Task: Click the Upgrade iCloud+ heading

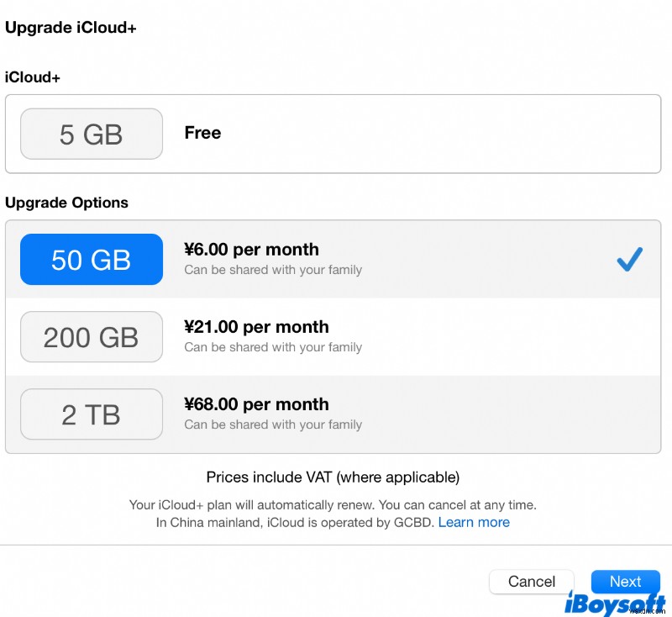Action: click(71, 27)
